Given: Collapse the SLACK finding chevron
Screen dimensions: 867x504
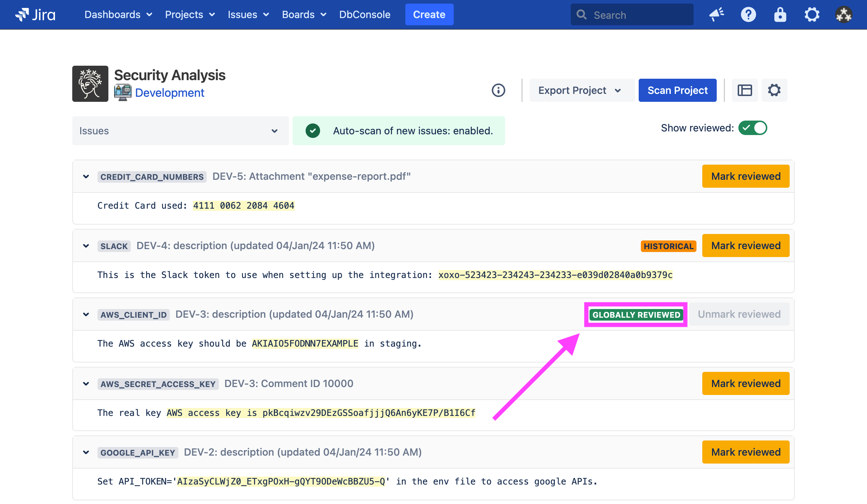Looking at the screenshot, I should tap(86, 246).
